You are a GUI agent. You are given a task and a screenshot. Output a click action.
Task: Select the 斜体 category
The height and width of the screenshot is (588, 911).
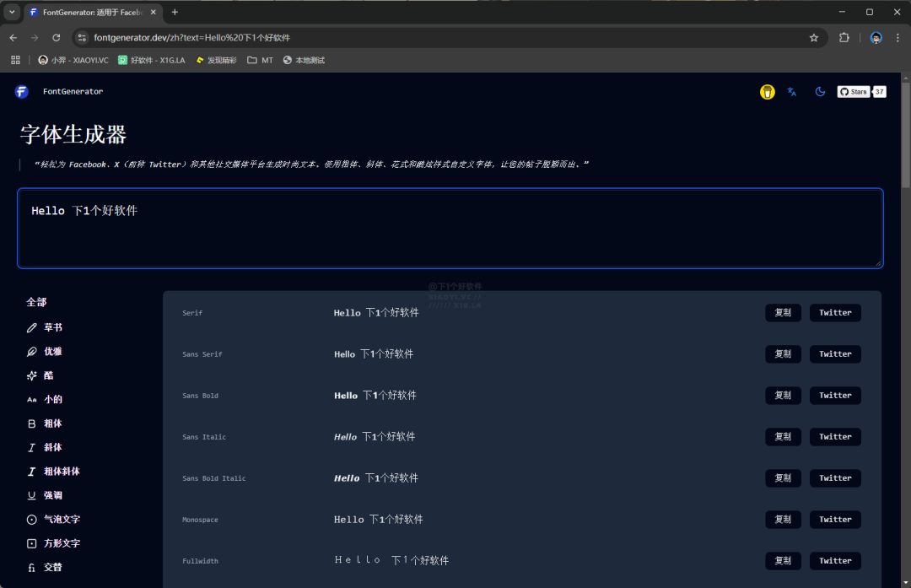[45, 447]
